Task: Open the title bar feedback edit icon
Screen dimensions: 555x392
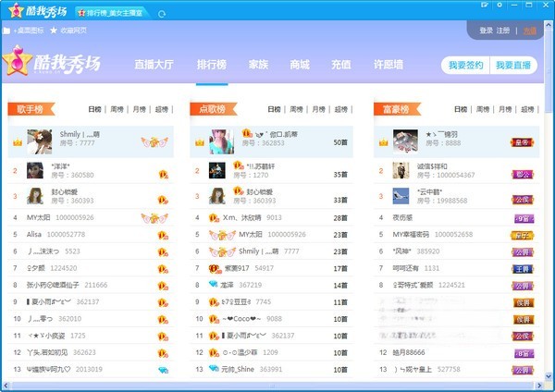Action: (485, 5)
